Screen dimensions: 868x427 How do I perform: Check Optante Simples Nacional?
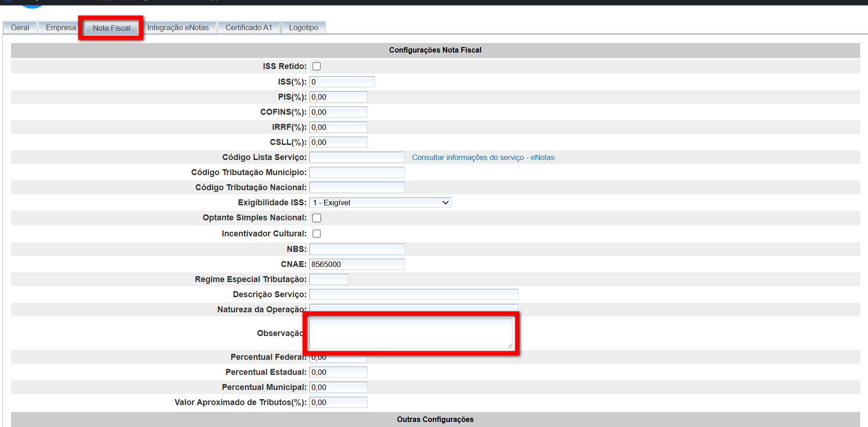click(x=316, y=218)
